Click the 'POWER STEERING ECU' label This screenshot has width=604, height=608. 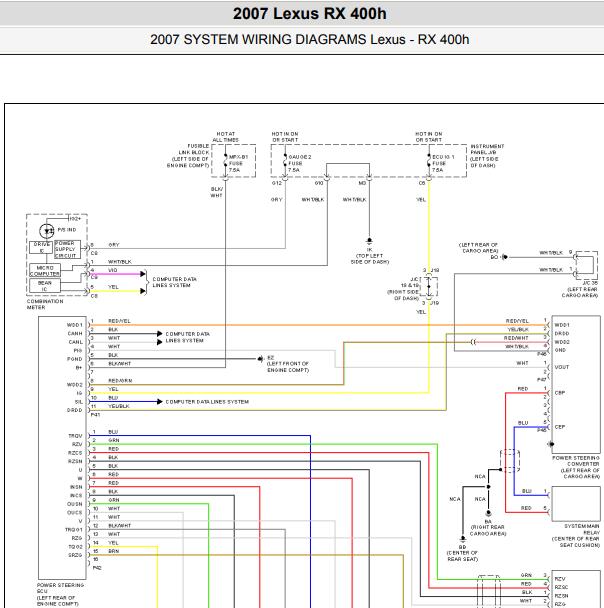tap(60, 594)
